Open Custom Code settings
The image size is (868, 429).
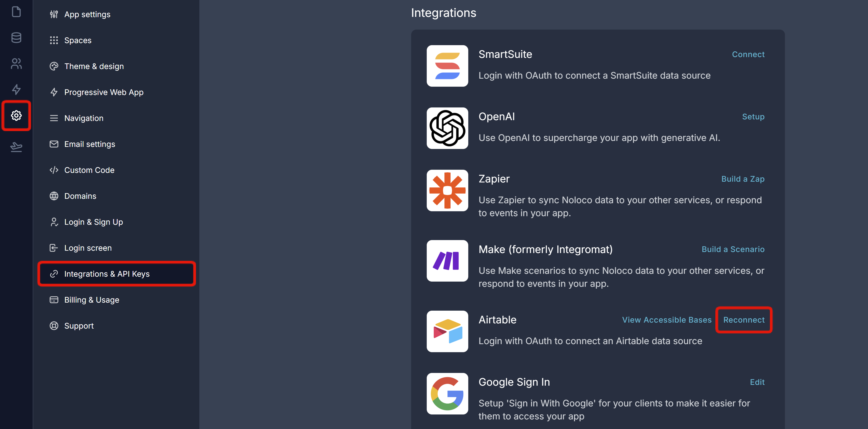89,170
